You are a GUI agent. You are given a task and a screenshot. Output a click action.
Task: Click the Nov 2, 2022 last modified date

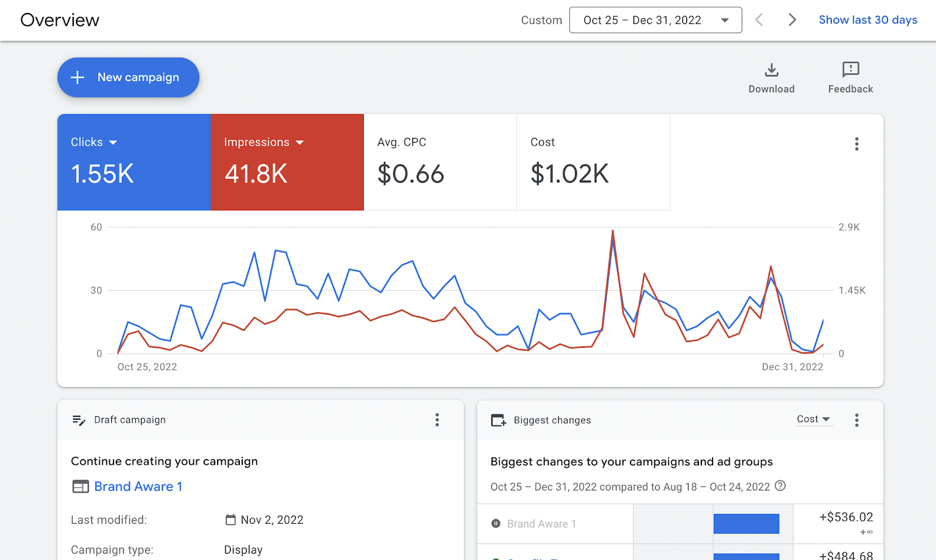(x=272, y=520)
